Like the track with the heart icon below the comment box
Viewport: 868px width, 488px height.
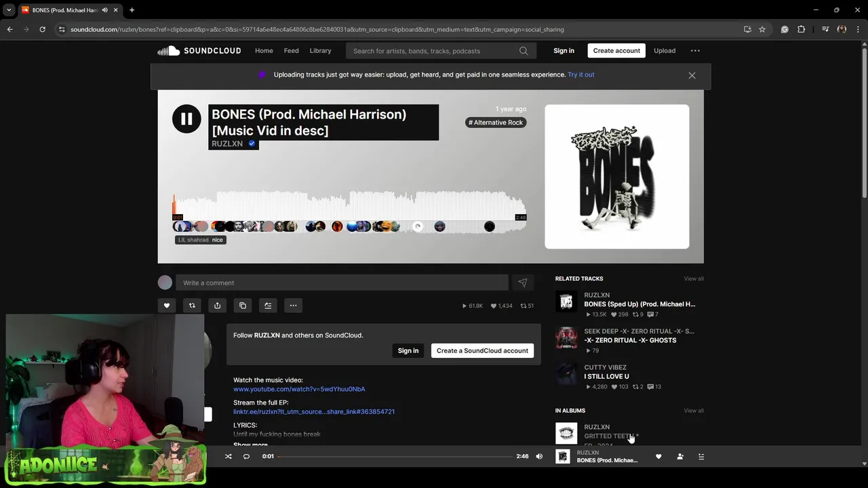167,306
